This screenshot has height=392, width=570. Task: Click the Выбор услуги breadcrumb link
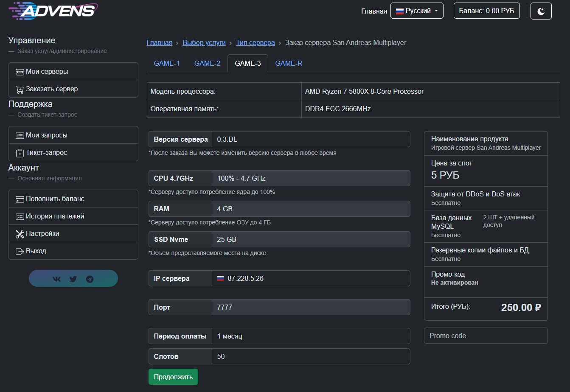pos(204,42)
